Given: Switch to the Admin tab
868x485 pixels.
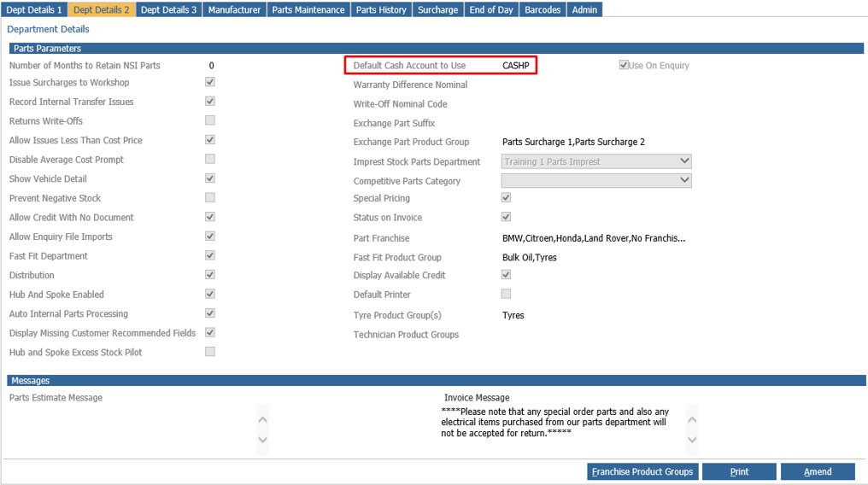Looking at the screenshot, I should point(584,9).
